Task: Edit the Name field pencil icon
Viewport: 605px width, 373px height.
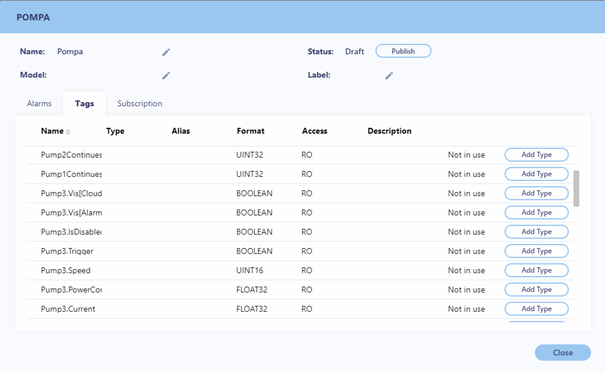Action: 166,52
